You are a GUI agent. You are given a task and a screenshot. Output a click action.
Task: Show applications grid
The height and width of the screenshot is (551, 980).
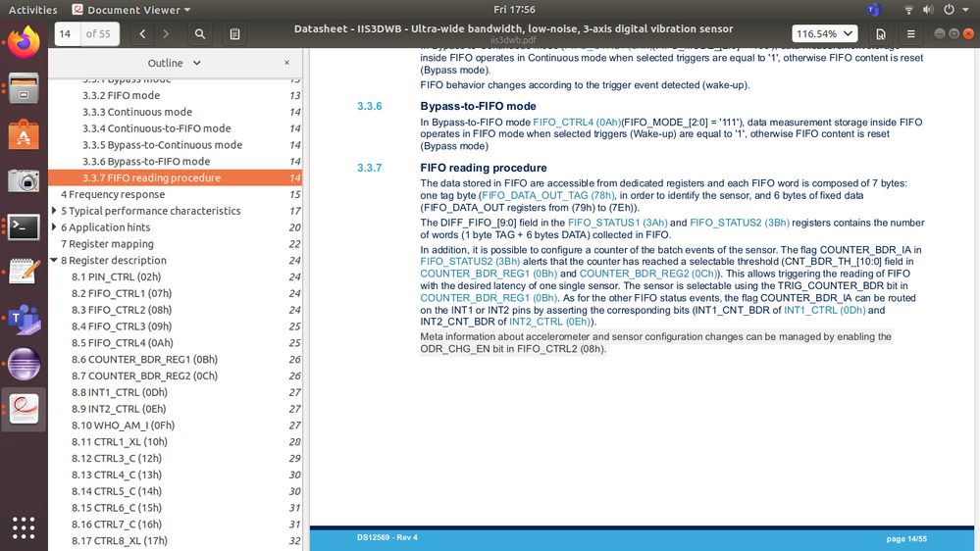click(x=24, y=527)
